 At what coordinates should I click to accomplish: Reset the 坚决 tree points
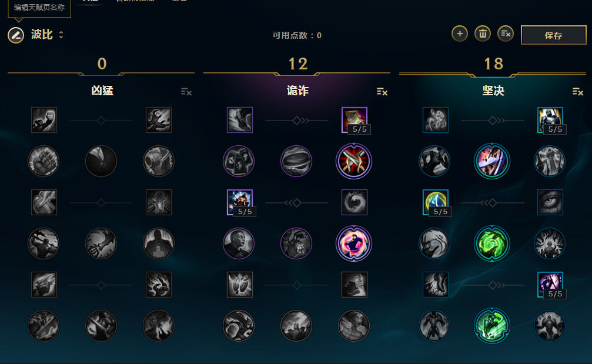[578, 92]
